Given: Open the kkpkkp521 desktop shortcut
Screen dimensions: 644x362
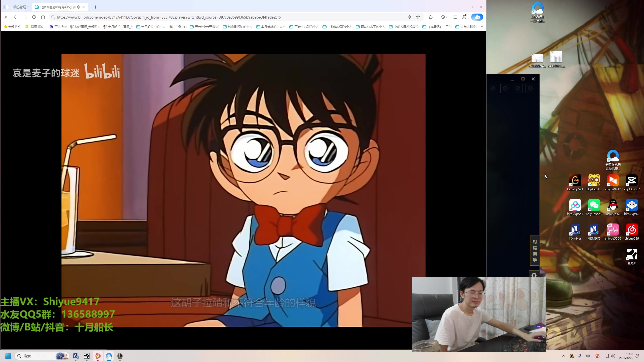Looking at the screenshot, I should pos(575,183).
